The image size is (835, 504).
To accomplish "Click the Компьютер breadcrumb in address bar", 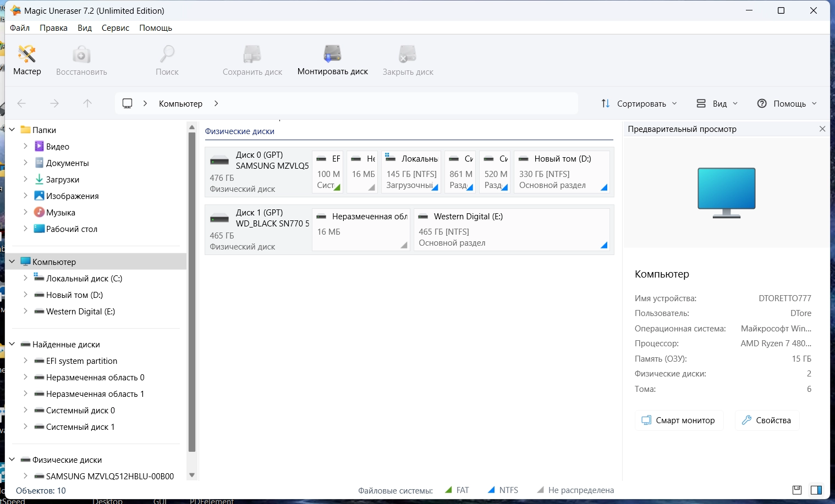I will (180, 103).
